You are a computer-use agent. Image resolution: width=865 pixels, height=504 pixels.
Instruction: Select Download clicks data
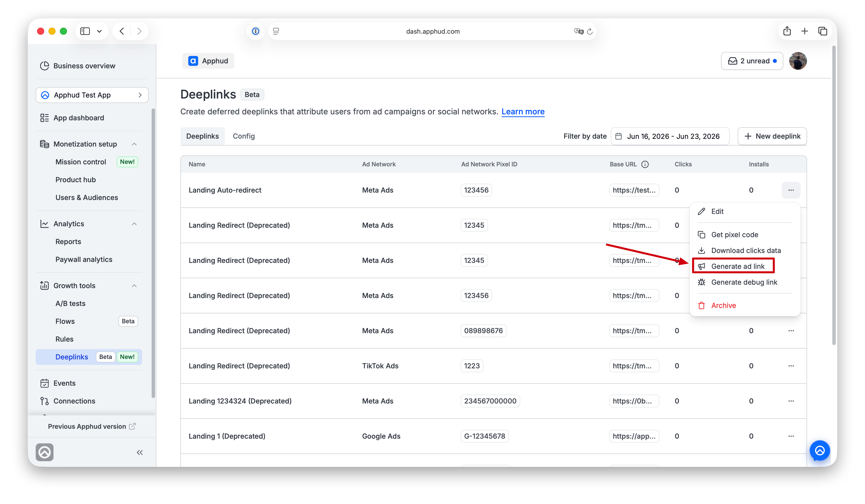(745, 251)
